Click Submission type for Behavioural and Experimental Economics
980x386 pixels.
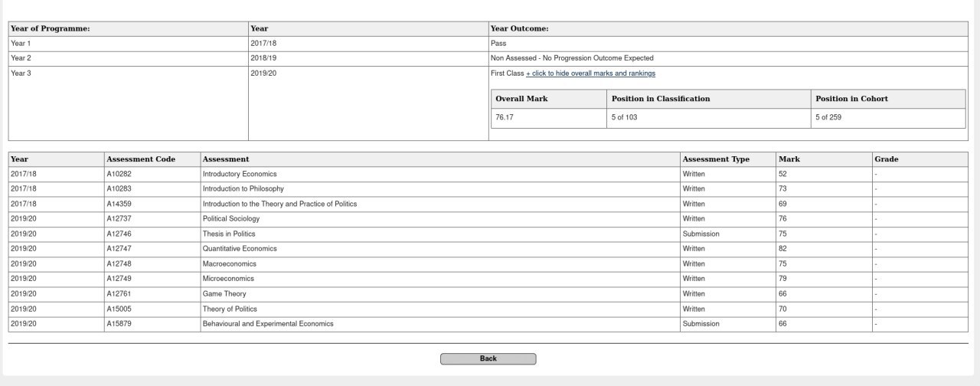(701, 324)
